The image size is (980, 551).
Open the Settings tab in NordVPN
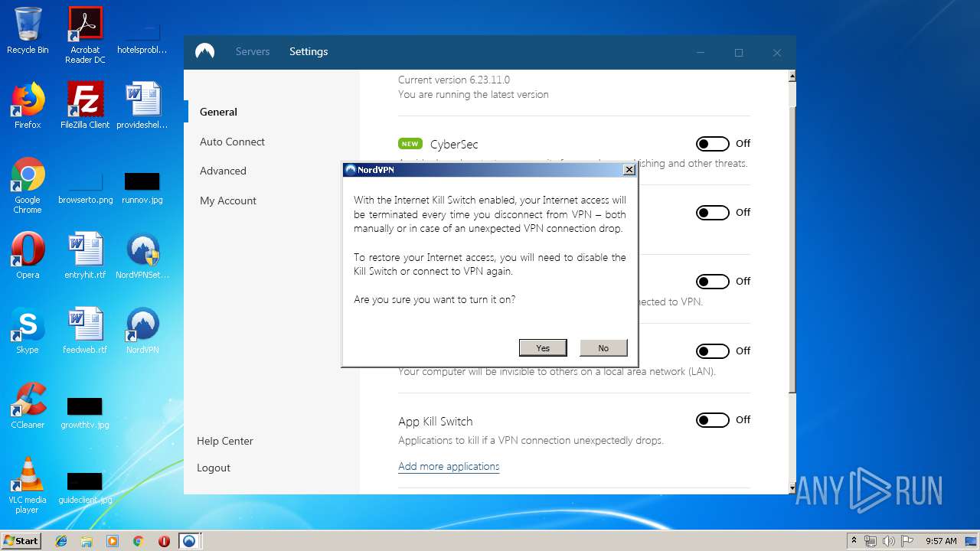coord(309,51)
